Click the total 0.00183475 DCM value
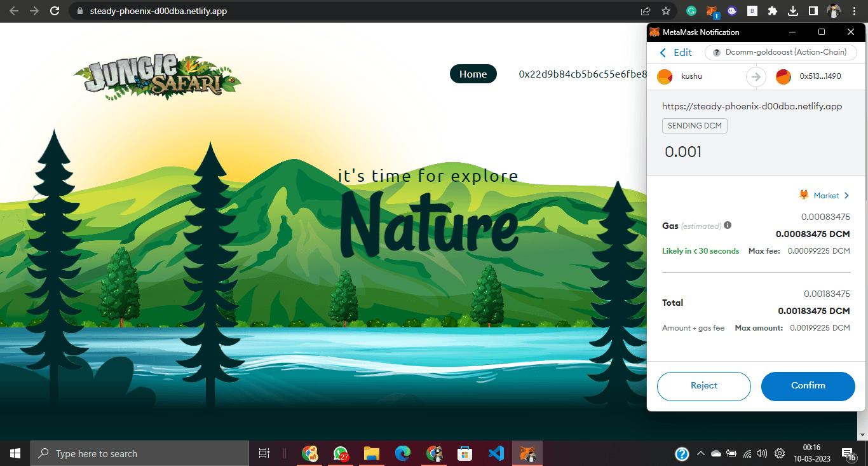The height and width of the screenshot is (466, 868). coord(814,311)
